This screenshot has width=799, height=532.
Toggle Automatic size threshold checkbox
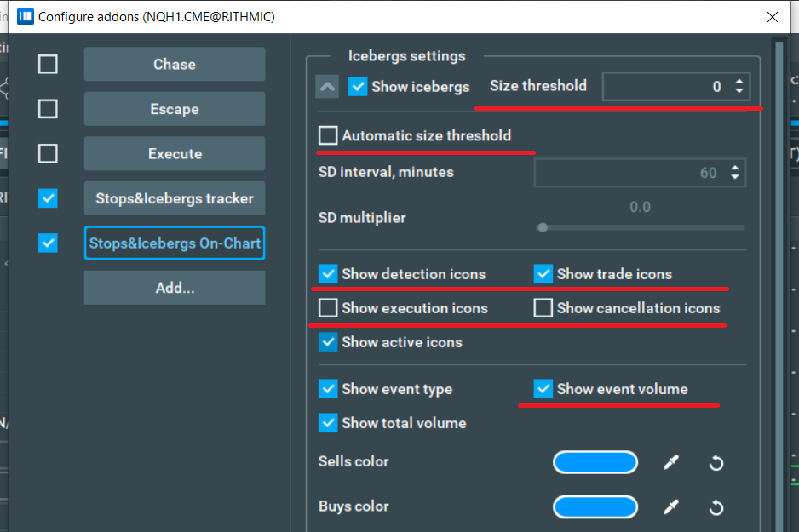(x=328, y=135)
